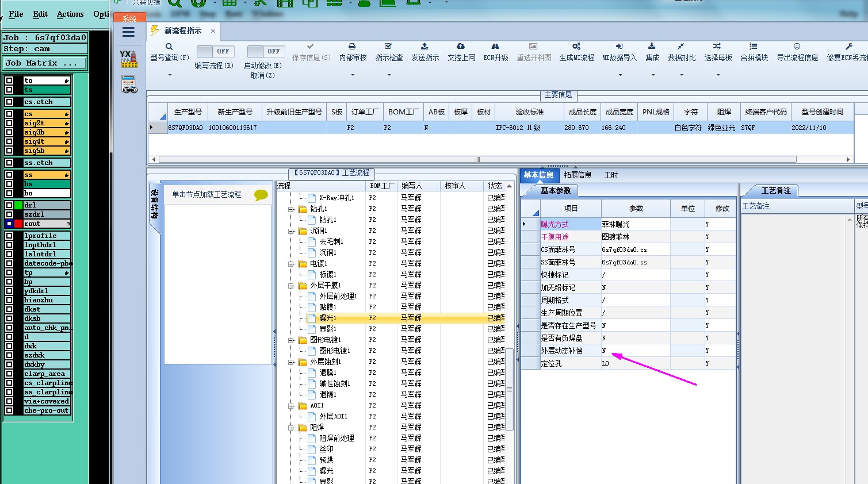The width and height of the screenshot is (868, 484).
Task: Click the 生成MI流程 gears icon
Action: pos(576,46)
